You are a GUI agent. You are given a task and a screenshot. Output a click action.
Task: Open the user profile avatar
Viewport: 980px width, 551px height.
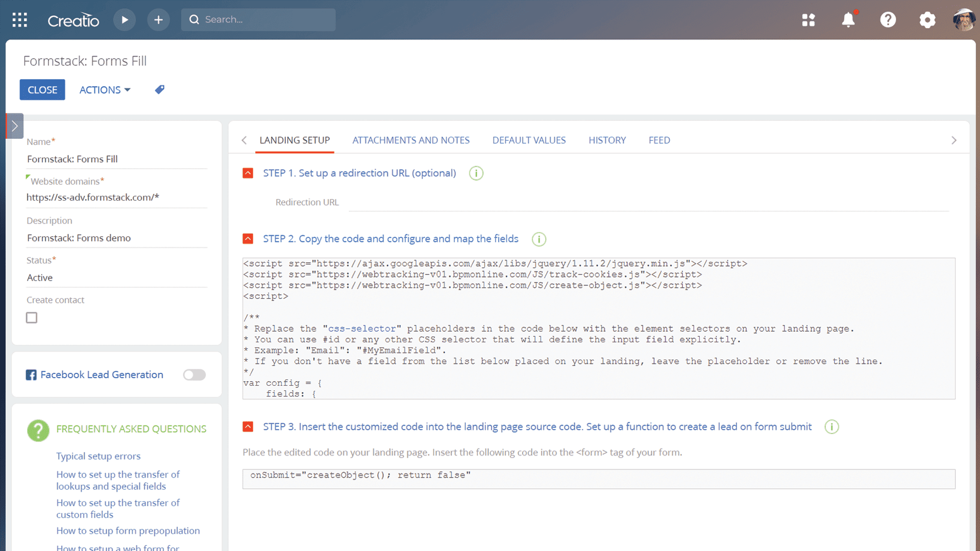pyautogui.click(x=964, y=20)
